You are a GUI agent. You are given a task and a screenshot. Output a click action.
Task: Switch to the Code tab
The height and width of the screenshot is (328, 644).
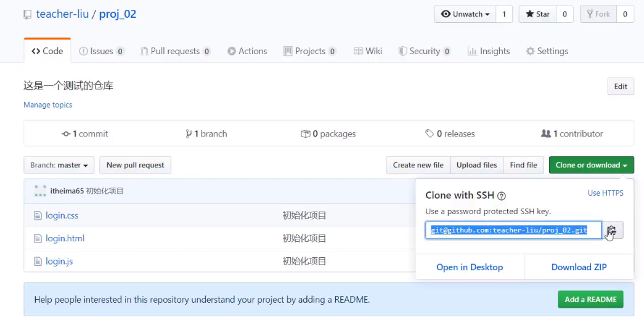coord(47,51)
